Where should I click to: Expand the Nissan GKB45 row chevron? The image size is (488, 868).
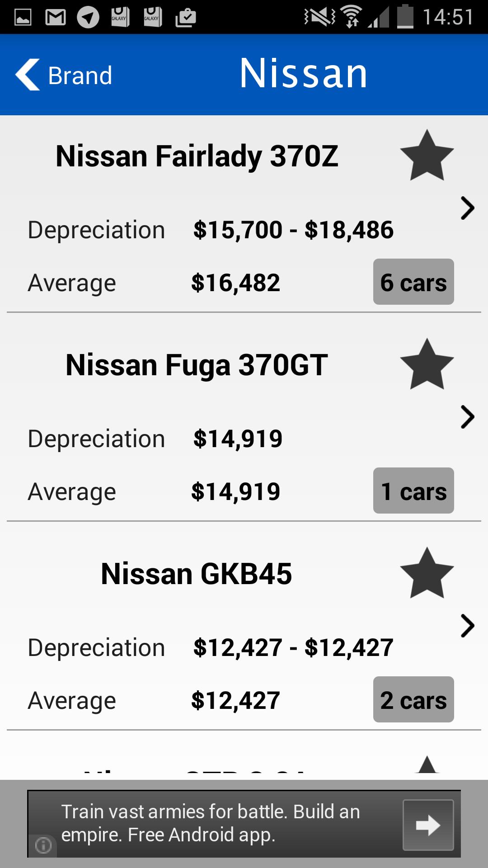pyautogui.click(x=467, y=626)
